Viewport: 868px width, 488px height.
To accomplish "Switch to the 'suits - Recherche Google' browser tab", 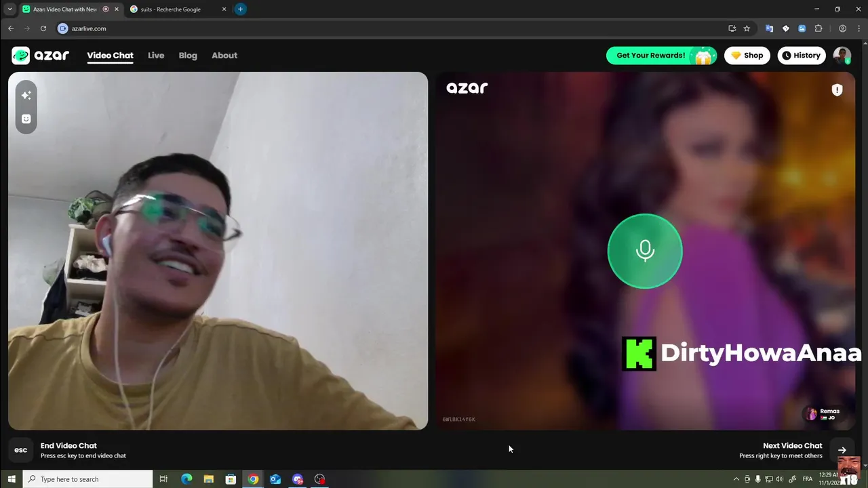I will coord(176,9).
